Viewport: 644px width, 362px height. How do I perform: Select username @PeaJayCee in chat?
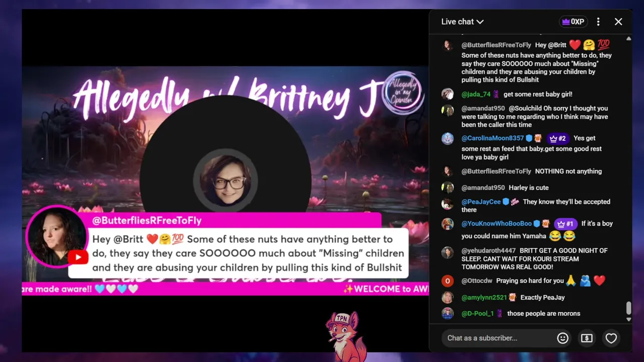(481, 202)
